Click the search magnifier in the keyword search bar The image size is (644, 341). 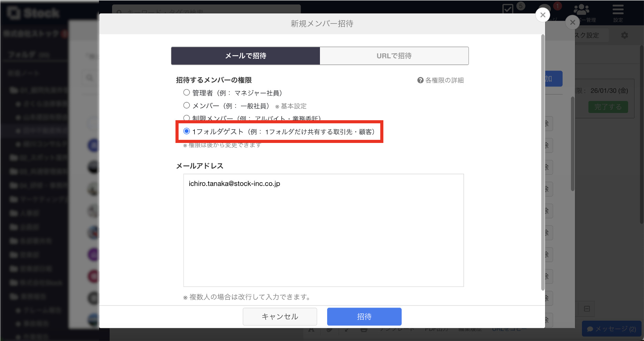click(119, 12)
